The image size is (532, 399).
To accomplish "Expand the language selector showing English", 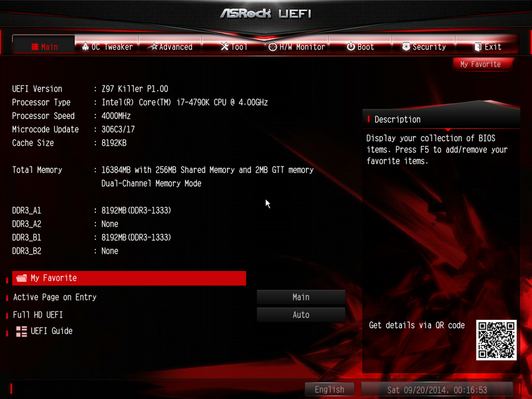I will click(x=330, y=389).
